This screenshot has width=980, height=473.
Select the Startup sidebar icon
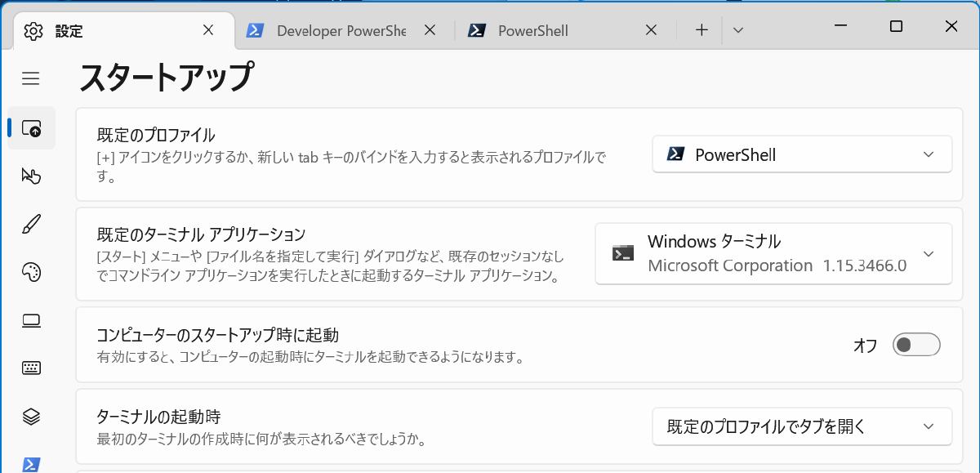(x=31, y=128)
